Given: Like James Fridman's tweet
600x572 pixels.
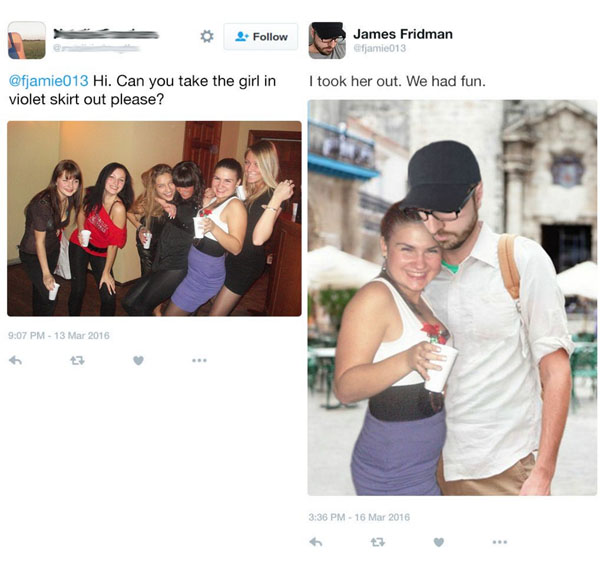Looking at the screenshot, I should click(439, 542).
